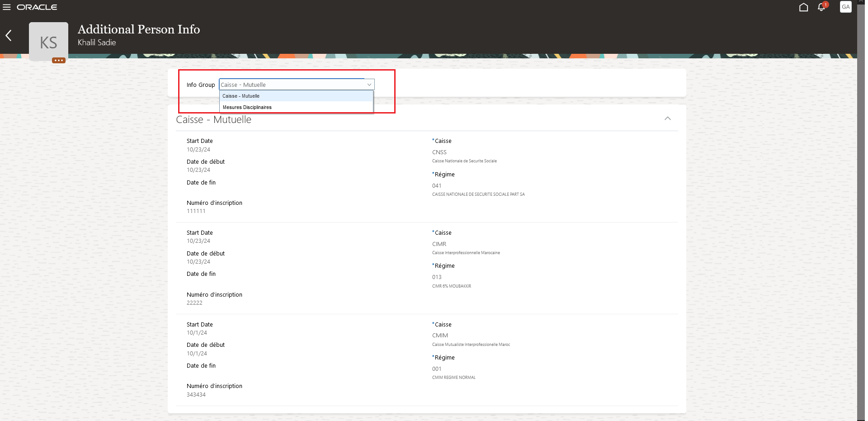Go back using the back arrow
868x421 pixels.
pos(9,35)
